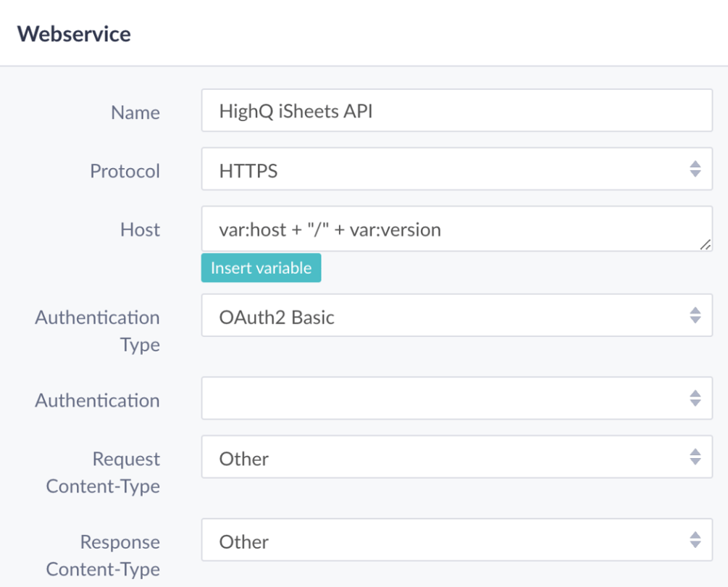This screenshot has width=728, height=587.
Task: Click the arrows icon beside the empty Authentication field
Action: [695, 398]
